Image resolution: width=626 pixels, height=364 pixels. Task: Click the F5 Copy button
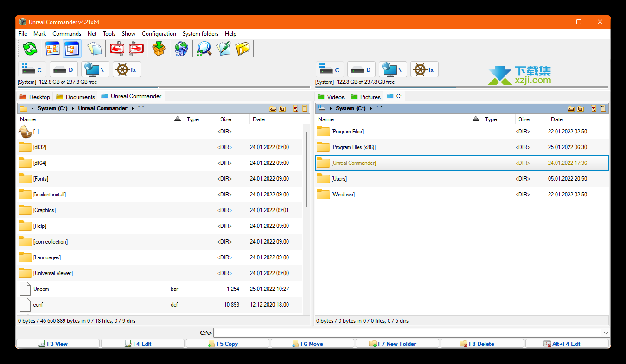[227, 344]
